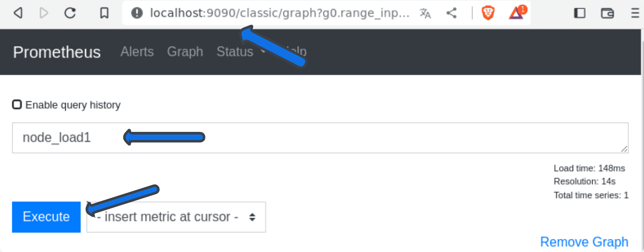The height and width of the screenshot is (252, 644).
Task: Click the browser forward arrow icon
Action: point(44,13)
